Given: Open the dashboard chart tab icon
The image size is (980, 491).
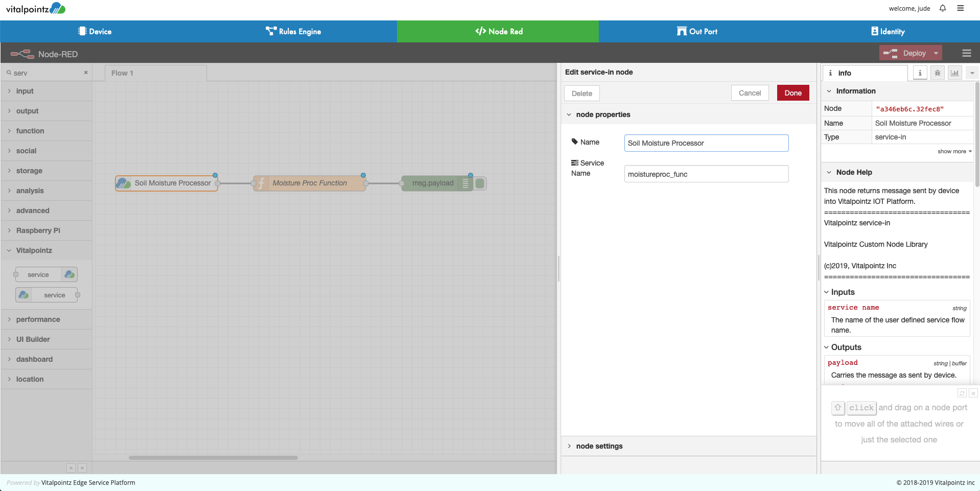Looking at the screenshot, I should pos(954,73).
